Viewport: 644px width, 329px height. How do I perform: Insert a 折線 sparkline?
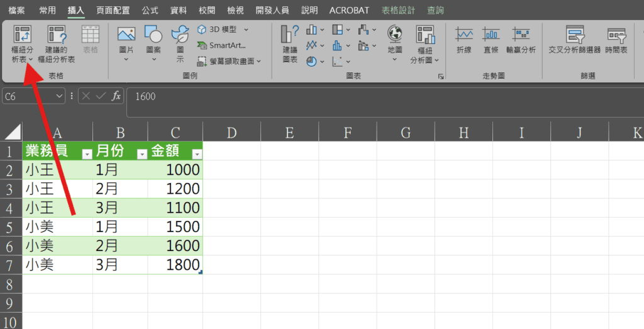[x=464, y=40]
